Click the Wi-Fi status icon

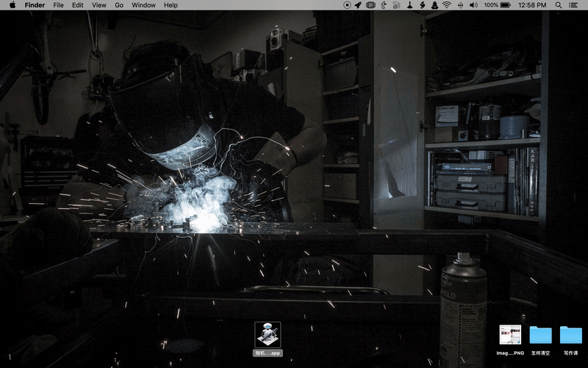pyautogui.click(x=446, y=5)
